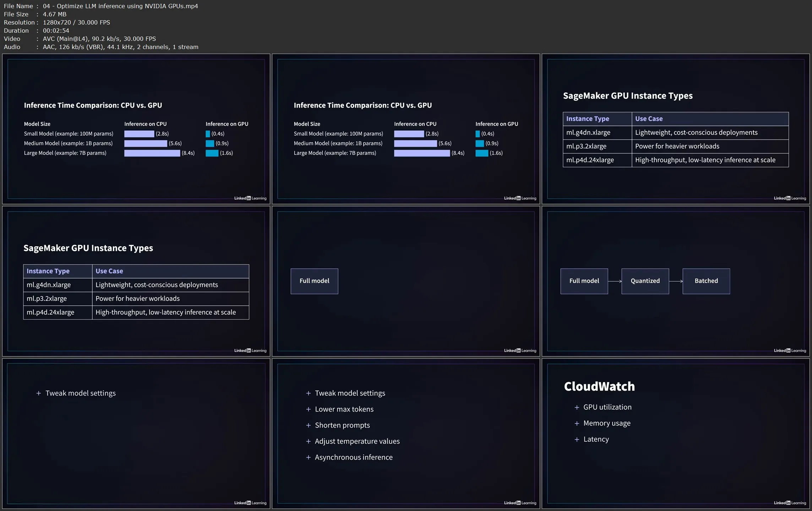Image resolution: width=812 pixels, height=511 pixels.
Task: Click the plus icon beside Memory usage
Action: coord(577,423)
